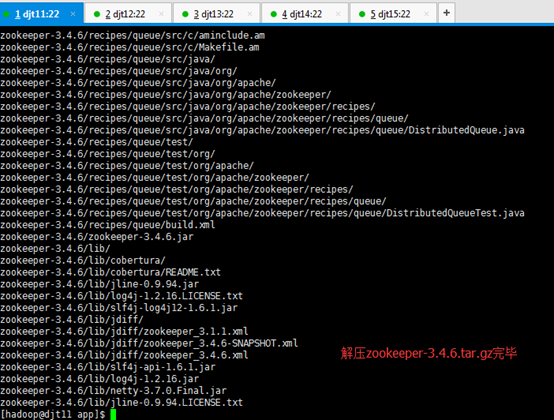Click the lib/jline-0.9.94.jar line
This screenshot has height=420, width=554.
point(99,284)
